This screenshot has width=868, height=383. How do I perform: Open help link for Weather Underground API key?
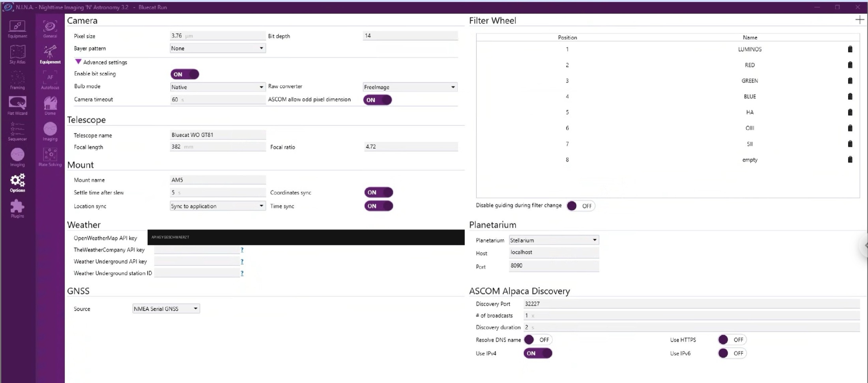click(x=242, y=262)
